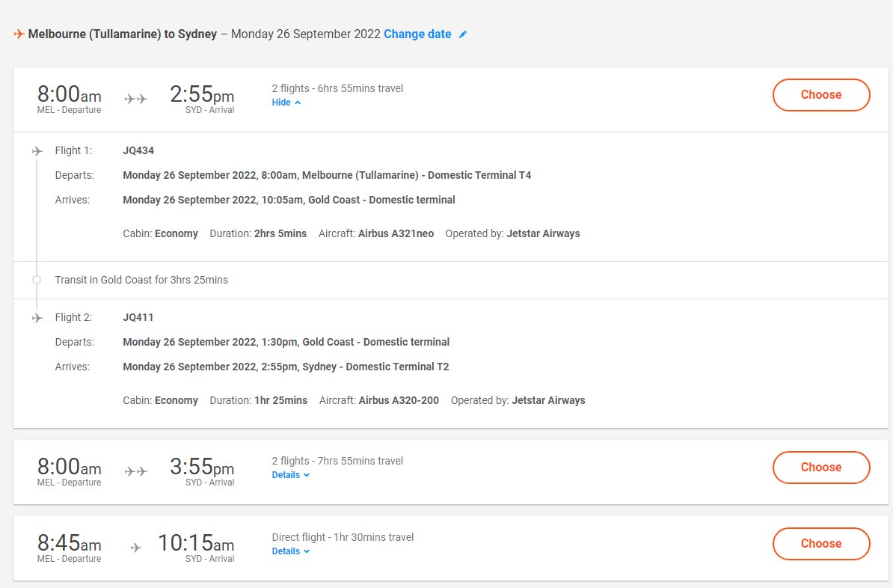Image resolution: width=893 pixels, height=588 pixels.
Task: Click the 2 flights - 6hrs 55mins travel text
Action: click(337, 88)
